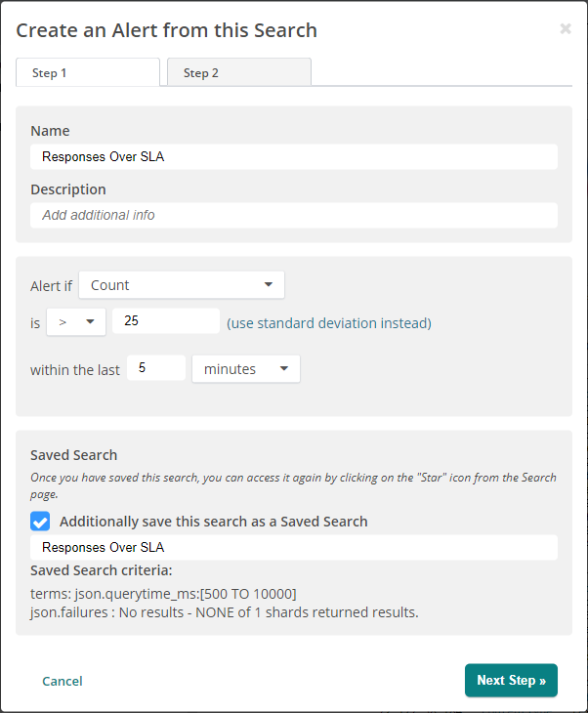
Task: Click the Cancel link
Action: click(63, 681)
